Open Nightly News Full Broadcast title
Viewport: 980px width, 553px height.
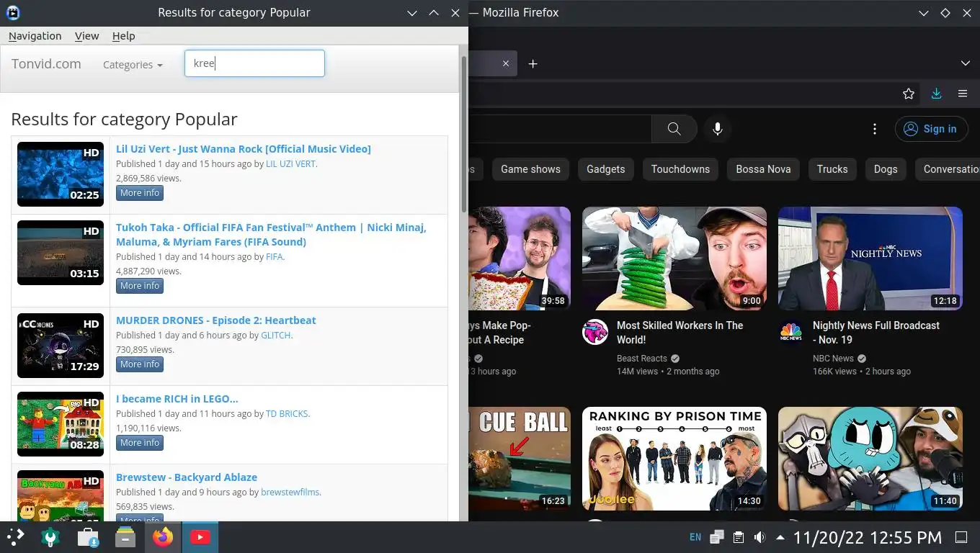(876, 333)
